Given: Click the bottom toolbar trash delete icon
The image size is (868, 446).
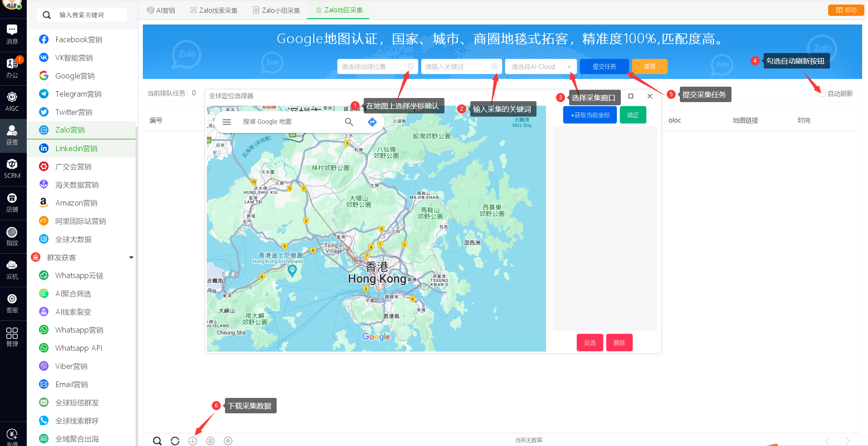Looking at the screenshot, I should pos(210,441).
